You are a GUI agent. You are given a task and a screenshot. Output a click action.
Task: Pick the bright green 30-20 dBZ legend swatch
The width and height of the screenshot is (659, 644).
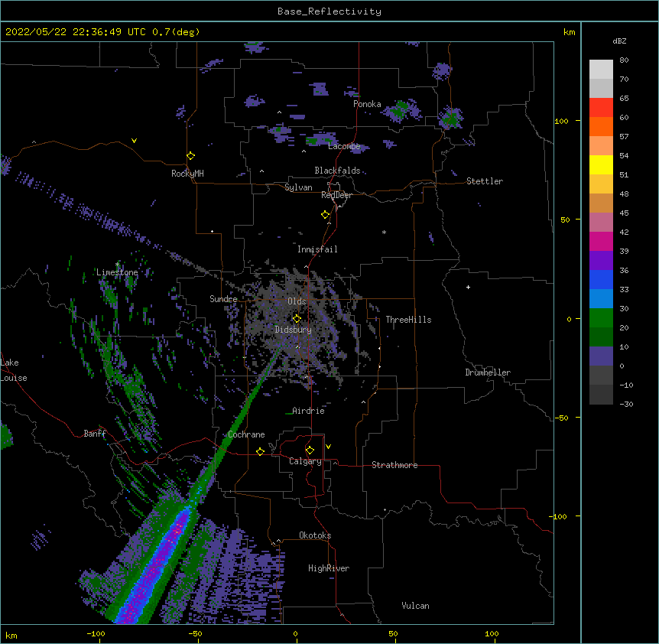tap(601, 318)
